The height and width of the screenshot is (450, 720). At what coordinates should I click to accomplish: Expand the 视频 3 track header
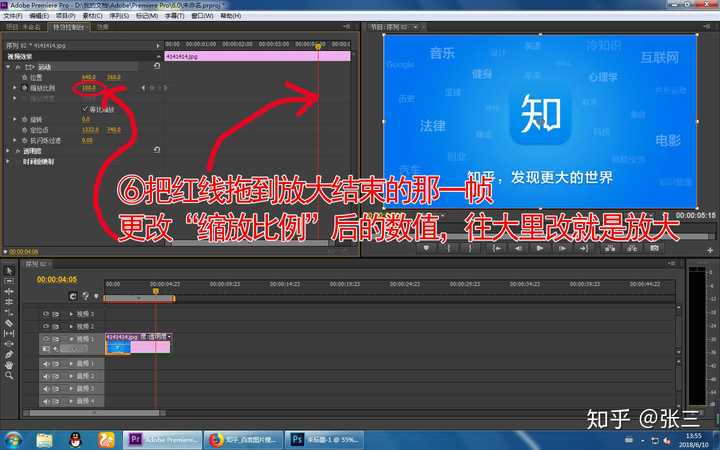[71, 314]
